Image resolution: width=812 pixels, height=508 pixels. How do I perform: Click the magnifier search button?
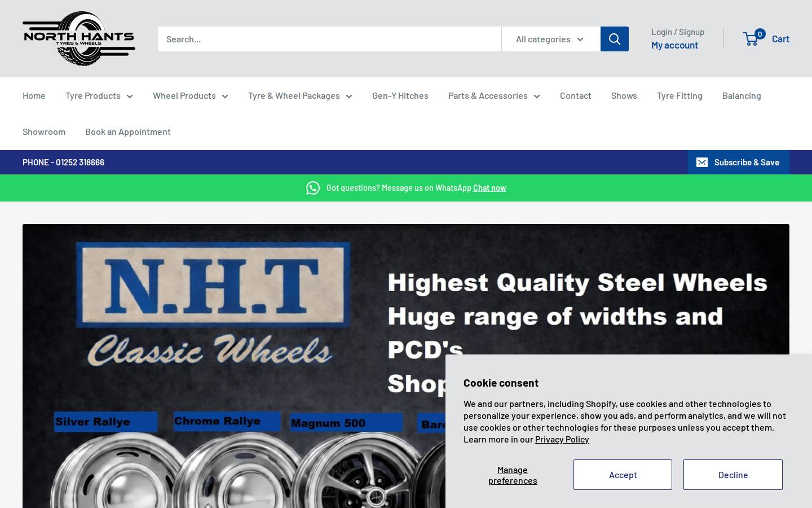tap(615, 39)
